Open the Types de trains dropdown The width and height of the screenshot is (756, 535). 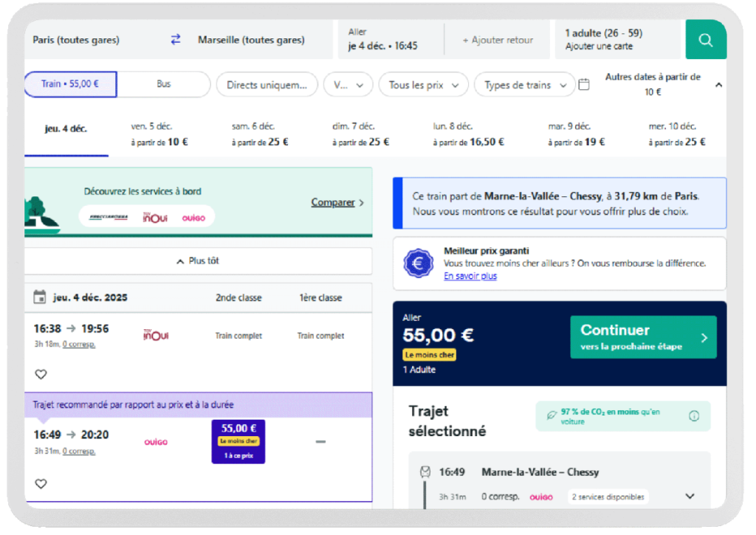coord(524,84)
